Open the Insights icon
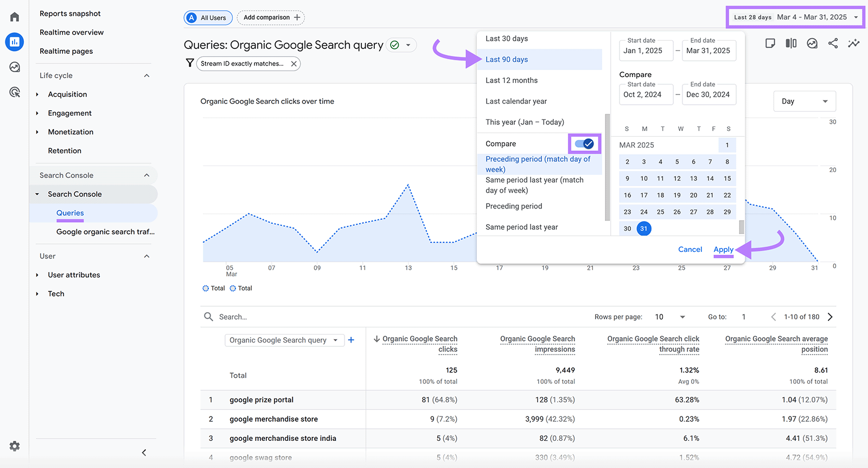Viewport: 868px width, 468px height. [812, 43]
